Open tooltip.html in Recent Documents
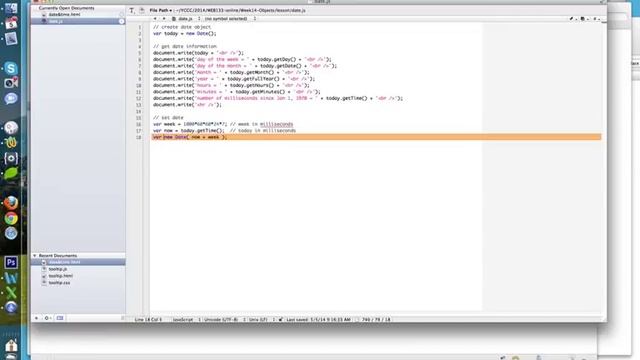 coord(60,276)
